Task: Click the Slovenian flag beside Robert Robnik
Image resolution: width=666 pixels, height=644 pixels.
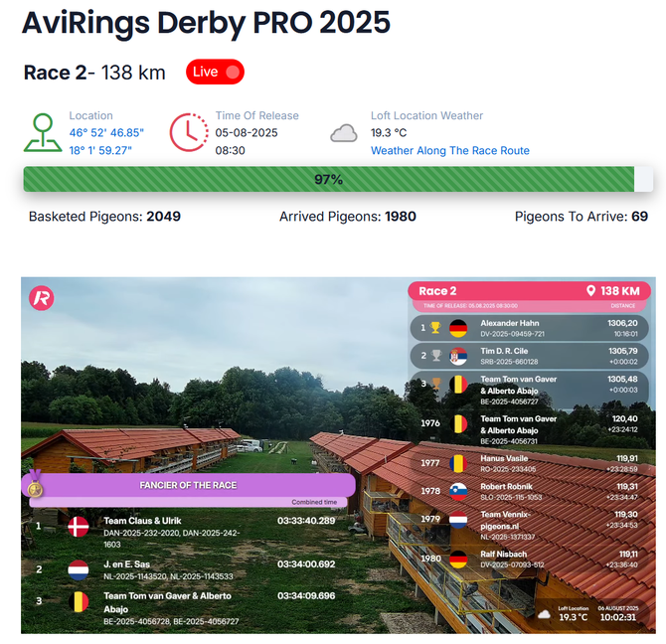Action: click(x=458, y=492)
